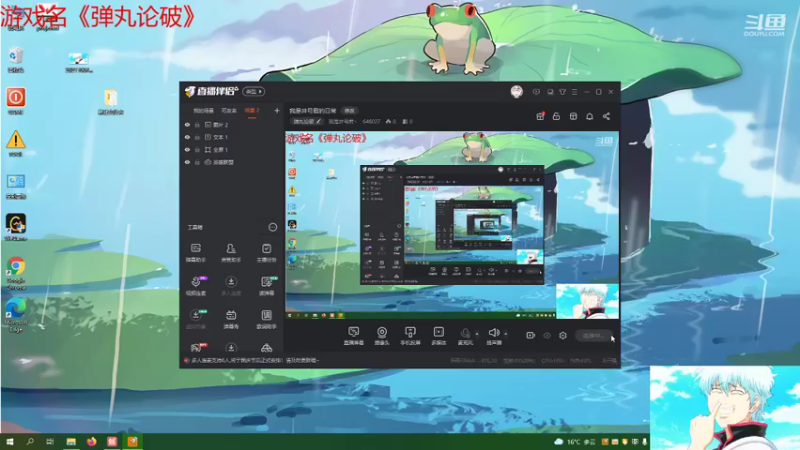Select the anime character thumbnail in the preview
This screenshot has width=800, height=450.
587,302
